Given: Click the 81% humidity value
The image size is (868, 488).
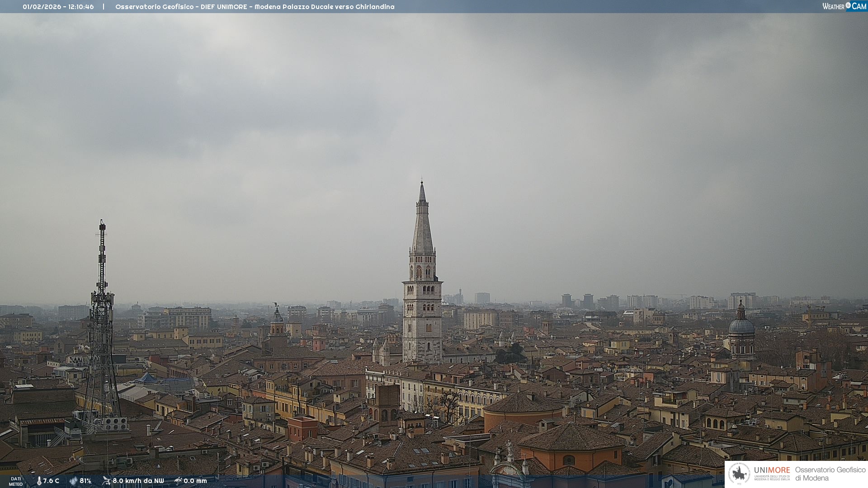Looking at the screenshot, I should pyautogui.click(x=85, y=481).
